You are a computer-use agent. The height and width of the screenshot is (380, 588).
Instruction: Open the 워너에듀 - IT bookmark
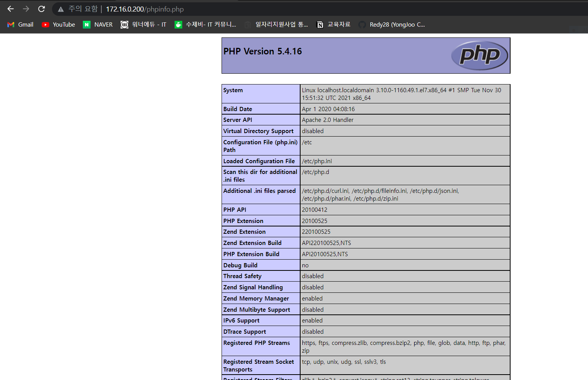pyautogui.click(x=143, y=25)
